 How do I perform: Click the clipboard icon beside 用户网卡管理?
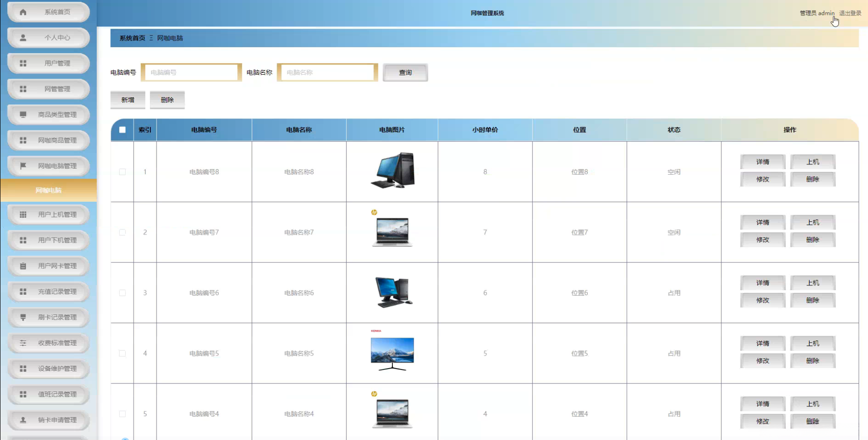coord(23,266)
